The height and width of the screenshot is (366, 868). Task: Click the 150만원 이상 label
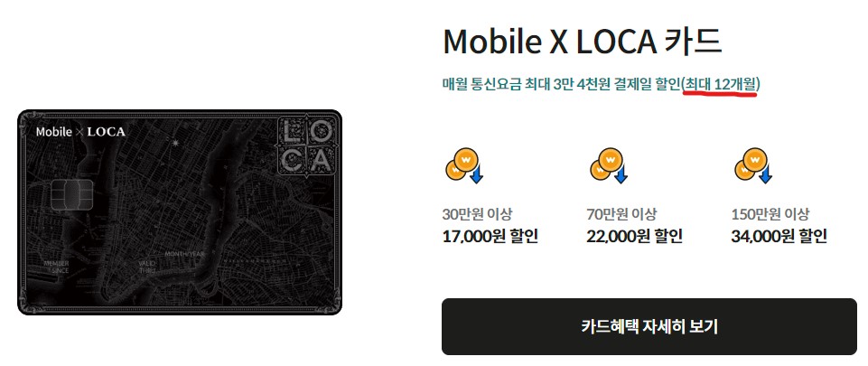770,214
